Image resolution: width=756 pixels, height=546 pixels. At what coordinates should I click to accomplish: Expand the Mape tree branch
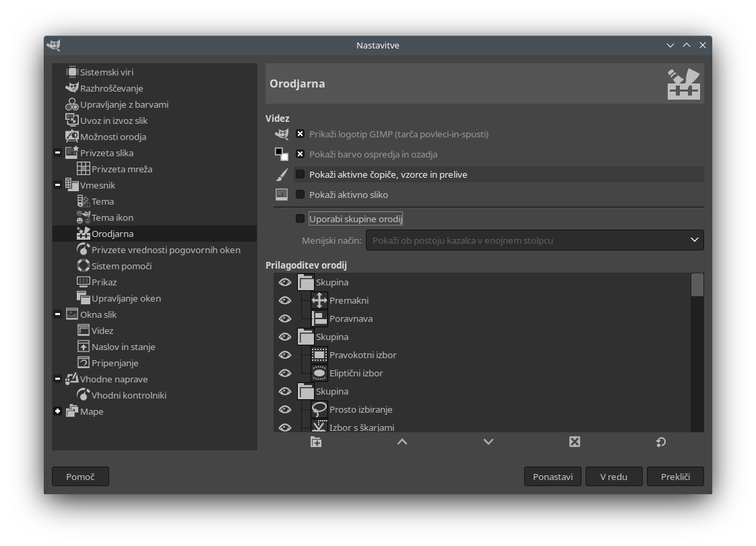[x=57, y=411]
